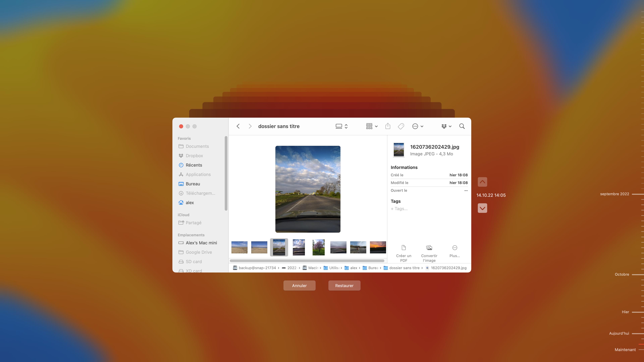Click the Restaurer button
Image resolution: width=644 pixels, height=362 pixels.
tap(344, 286)
